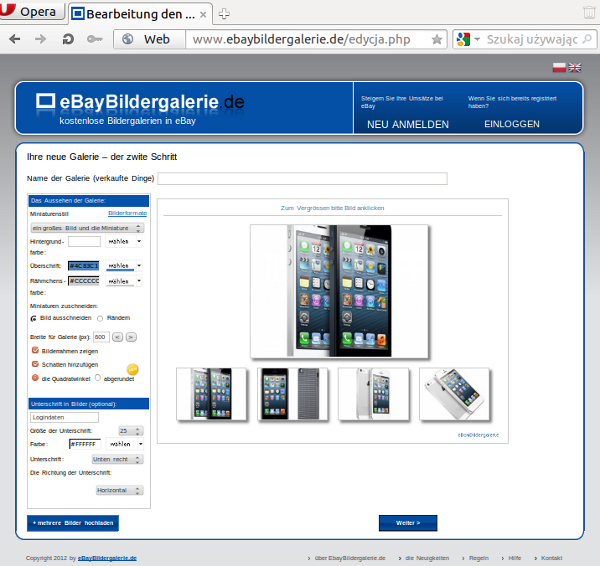Viewport: 600px width, 566px height.
Task: Bookmark page with the star icon
Action: [437, 39]
